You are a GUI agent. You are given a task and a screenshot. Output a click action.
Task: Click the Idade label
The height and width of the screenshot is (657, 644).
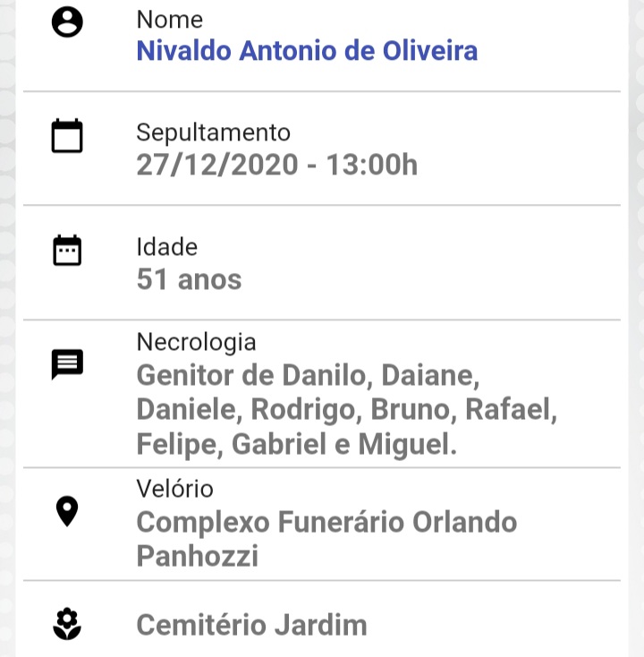(166, 247)
